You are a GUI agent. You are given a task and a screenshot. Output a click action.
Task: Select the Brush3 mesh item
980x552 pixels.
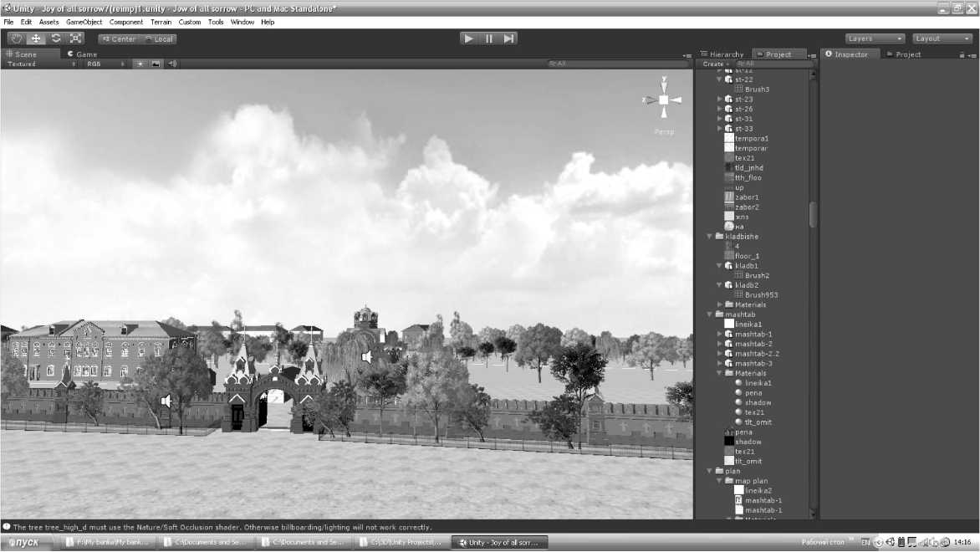752,89
